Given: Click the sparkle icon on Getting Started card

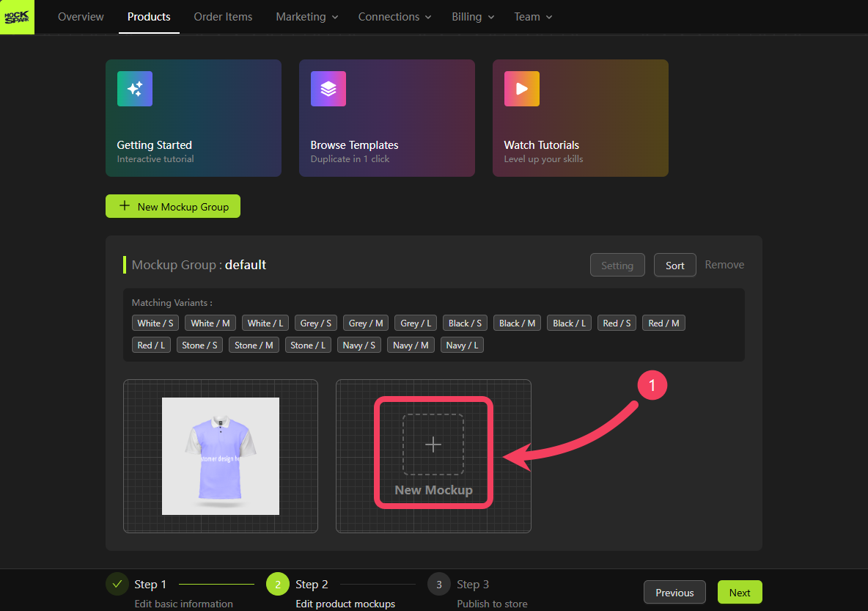Looking at the screenshot, I should point(134,89).
